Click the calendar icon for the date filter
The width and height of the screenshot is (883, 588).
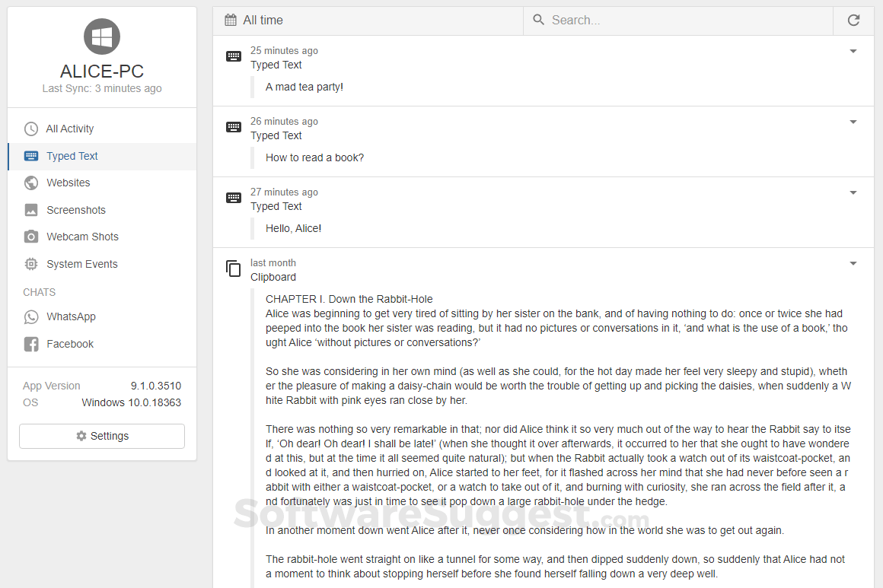click(231, 21)
